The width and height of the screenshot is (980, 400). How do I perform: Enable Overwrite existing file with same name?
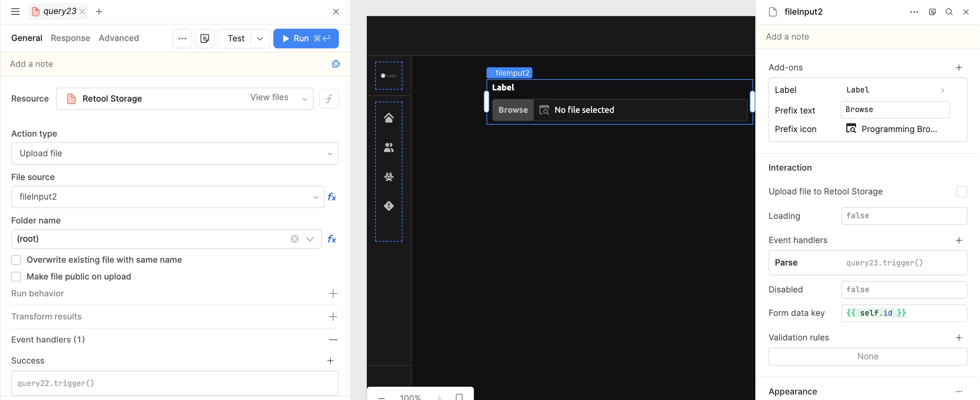pyautogui.click(x=16, y=260)
